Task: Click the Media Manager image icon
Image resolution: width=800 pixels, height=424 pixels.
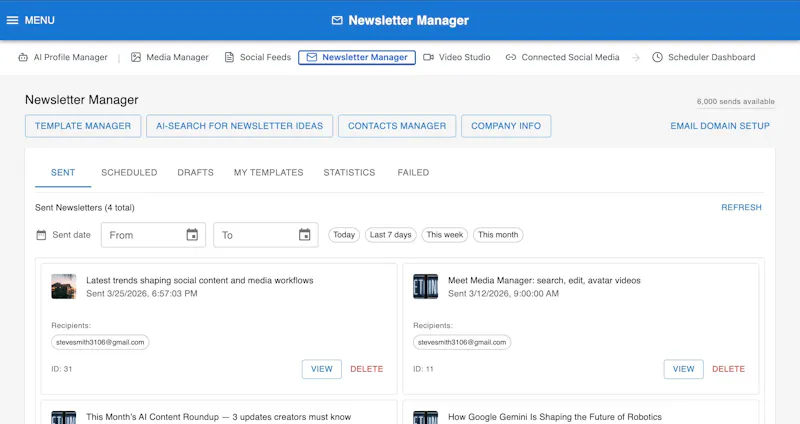Action: (x=136, y=57)
